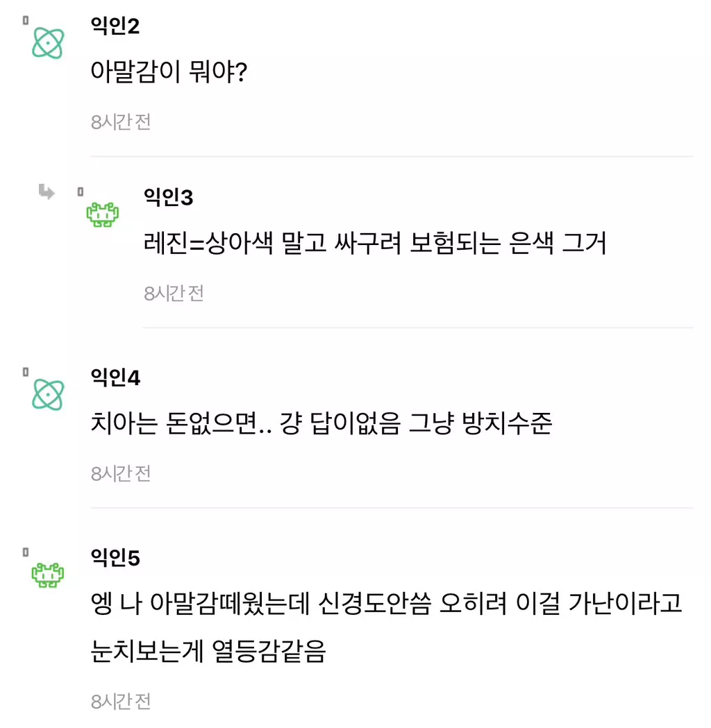
Task: Select the 익인4 username
Action: 115,378
